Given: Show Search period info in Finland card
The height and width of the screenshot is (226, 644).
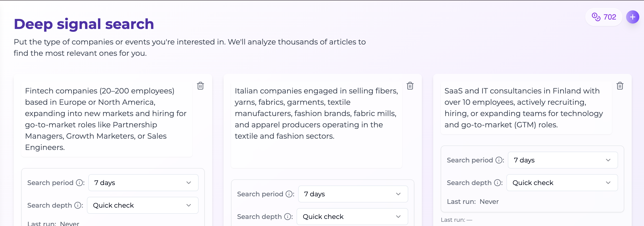Looking at the screenshot, I should point(499,160).
